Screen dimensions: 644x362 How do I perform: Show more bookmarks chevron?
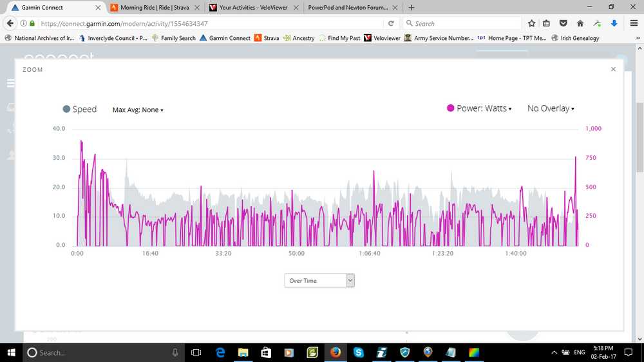638,38
